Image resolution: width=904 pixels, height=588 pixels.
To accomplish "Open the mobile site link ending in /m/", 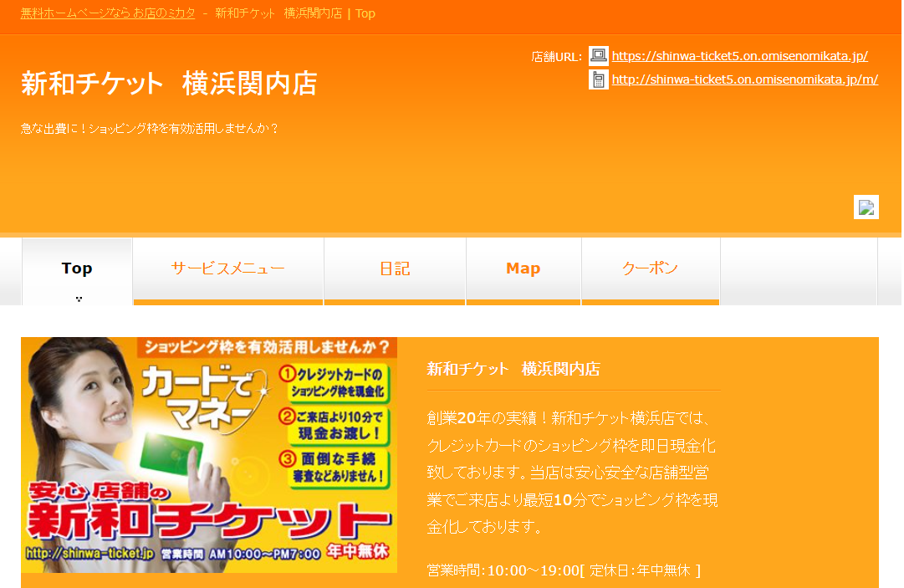I will (743, 80).
